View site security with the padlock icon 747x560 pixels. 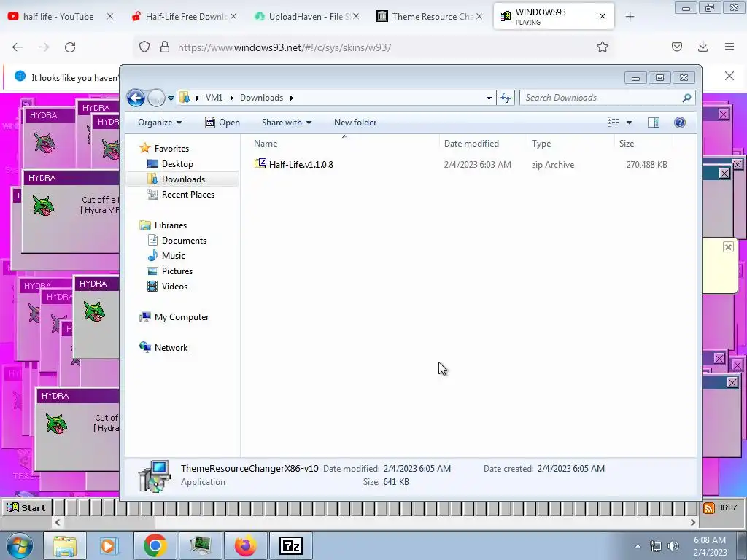[x=165, y=47]
